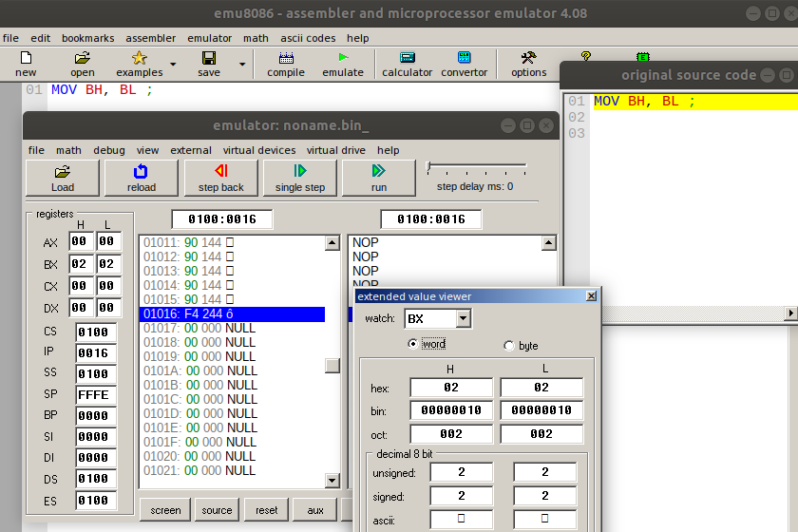Click the step back button

tap(221, 178)
